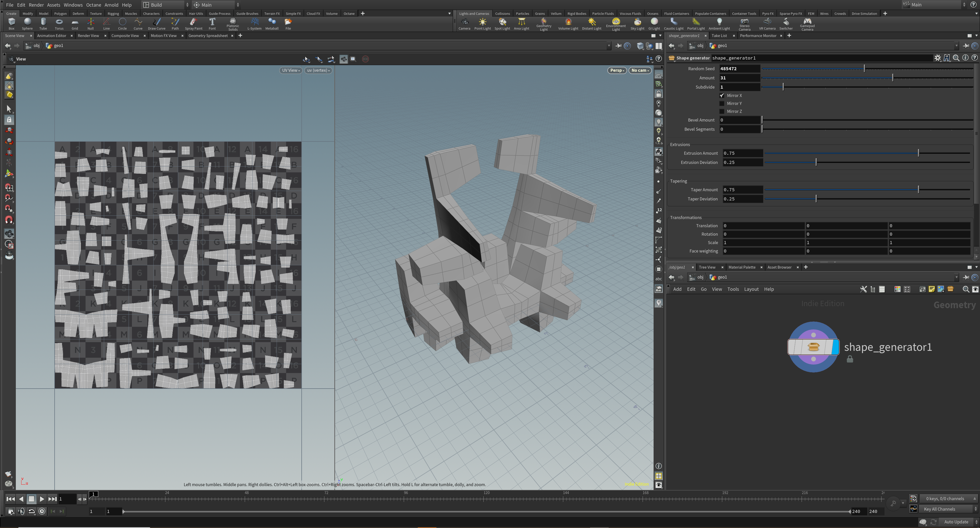Open the Persp viewport dropdown
Image resolution: width=980 pixels, height=528 pixels.
point(617,70)
